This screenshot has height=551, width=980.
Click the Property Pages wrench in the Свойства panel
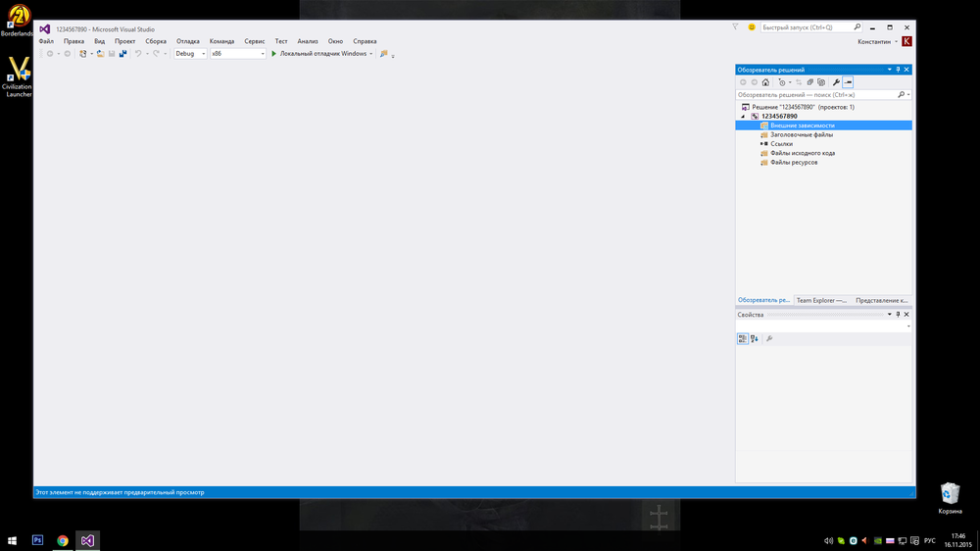click(x=769, y=338)
